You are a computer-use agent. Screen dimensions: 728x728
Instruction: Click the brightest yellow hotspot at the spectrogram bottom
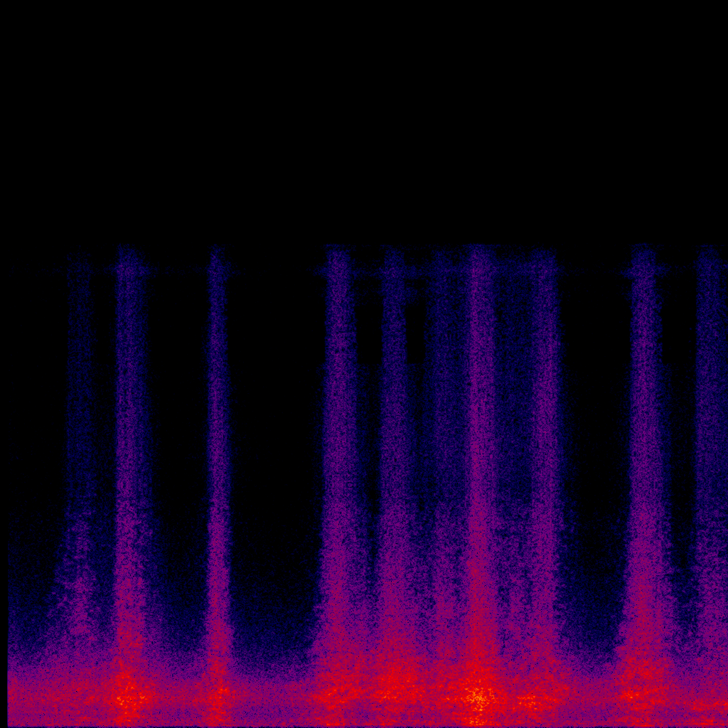tap(479, 698)
